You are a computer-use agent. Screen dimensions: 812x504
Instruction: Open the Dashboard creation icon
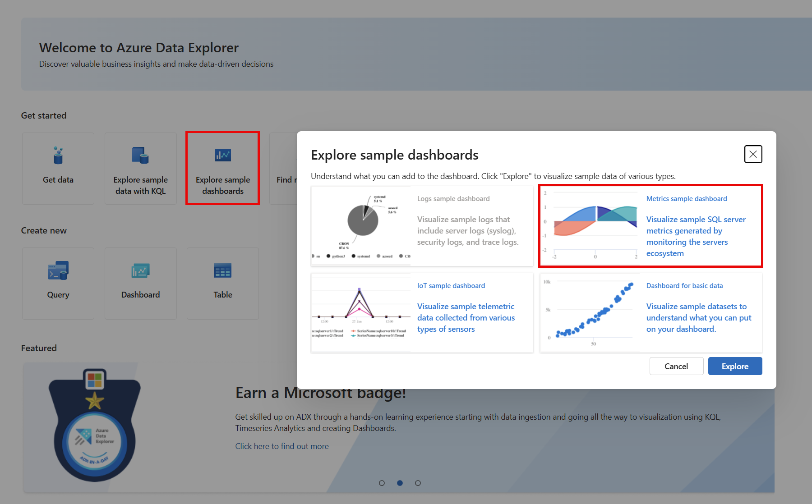(x=140, y=270)
